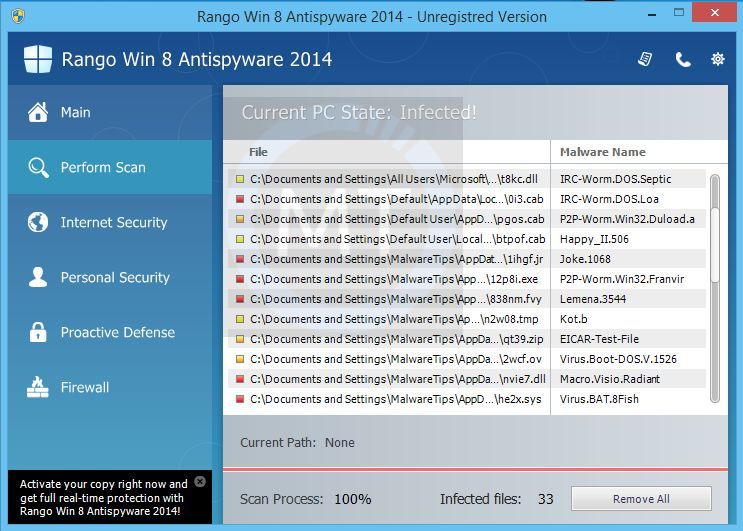Click the threat marker for t8kc.dll

(x=240, y=179)
